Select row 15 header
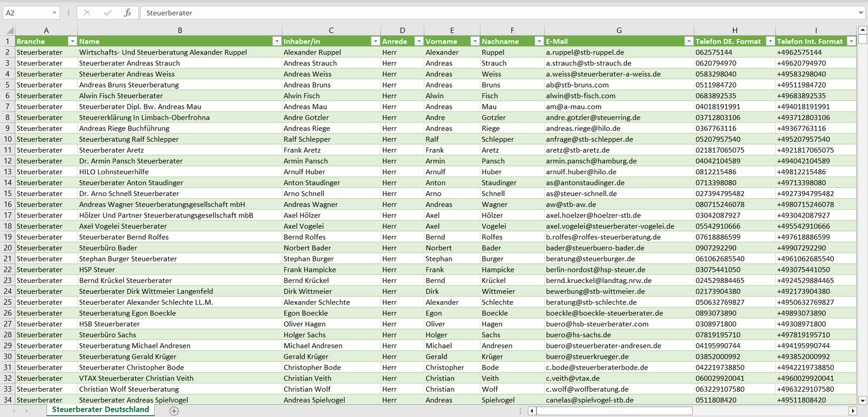Screen dimensions: 868x417 click(x=8, y=193)
